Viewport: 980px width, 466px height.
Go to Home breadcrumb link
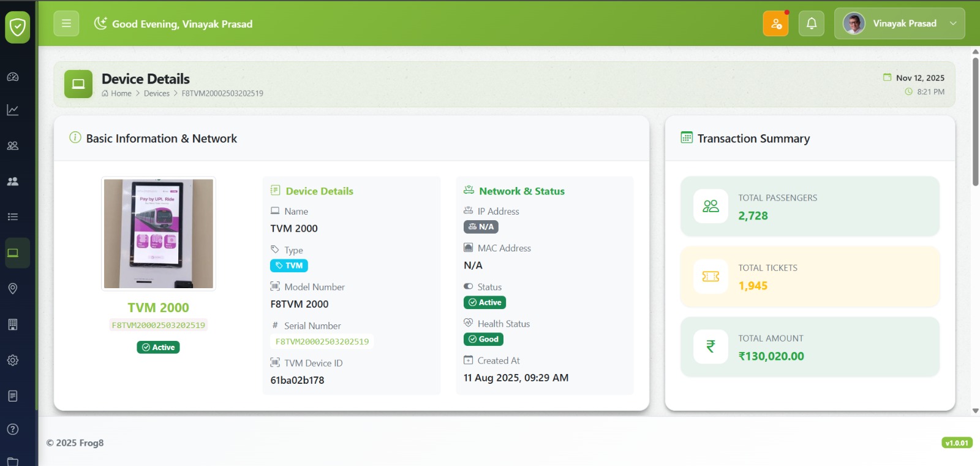[121, 94]
